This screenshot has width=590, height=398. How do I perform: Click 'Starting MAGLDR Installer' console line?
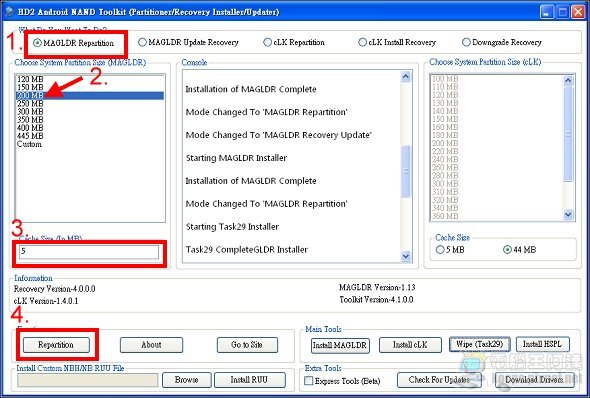236,158
